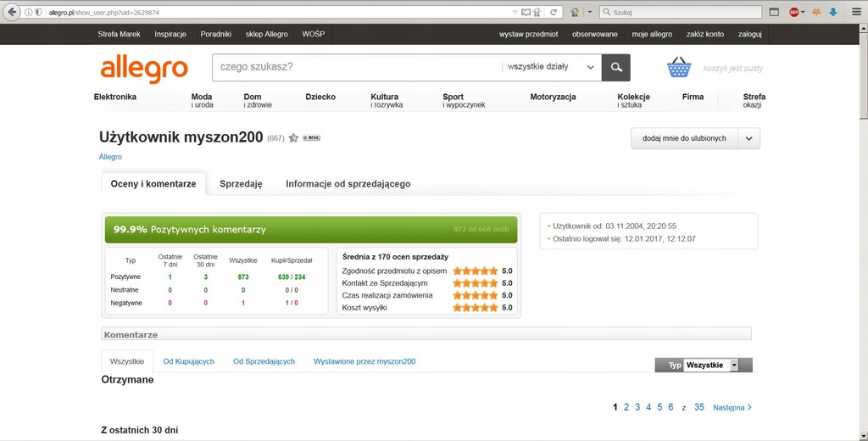The width and height of the screenshot is (868, 441).
Task: Switch to 'Oceny i komentarze' tab
Action: pos(153,184)
